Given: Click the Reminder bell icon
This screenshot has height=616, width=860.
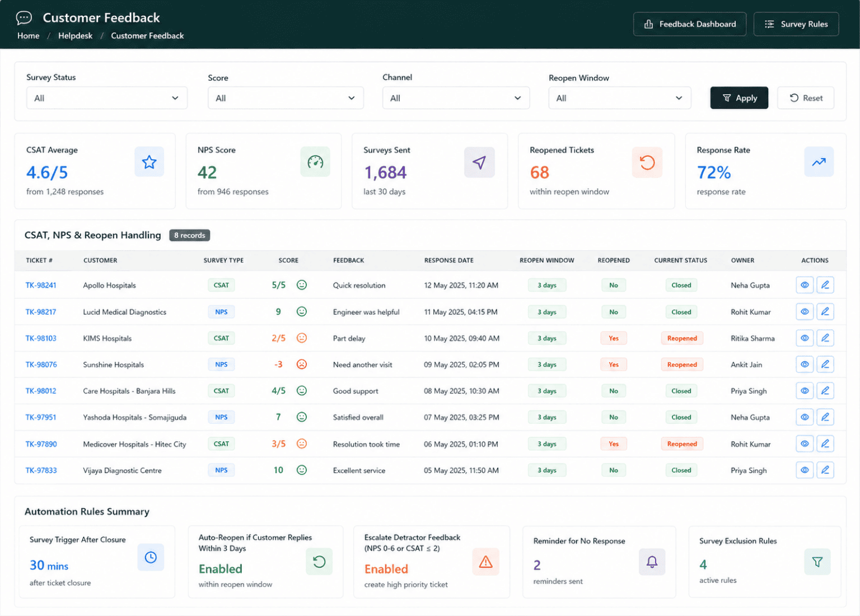Looking at the screenshot, I should point(652,562).
